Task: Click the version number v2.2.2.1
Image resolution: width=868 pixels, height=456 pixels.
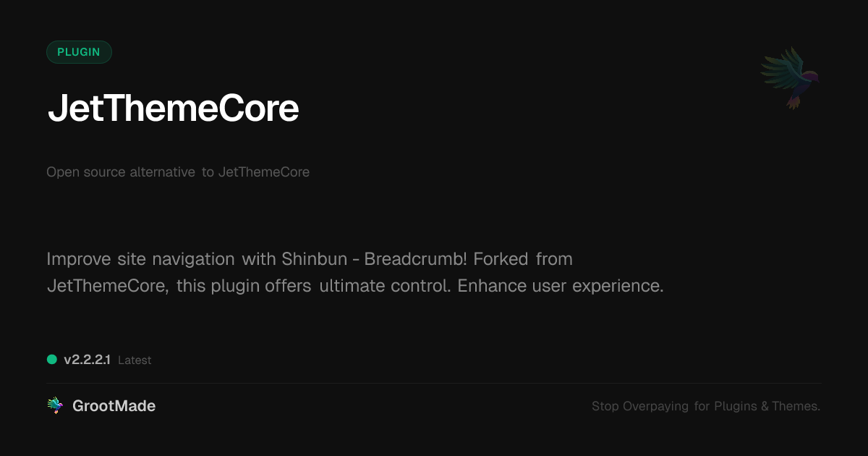Action: tap(87, 359)
